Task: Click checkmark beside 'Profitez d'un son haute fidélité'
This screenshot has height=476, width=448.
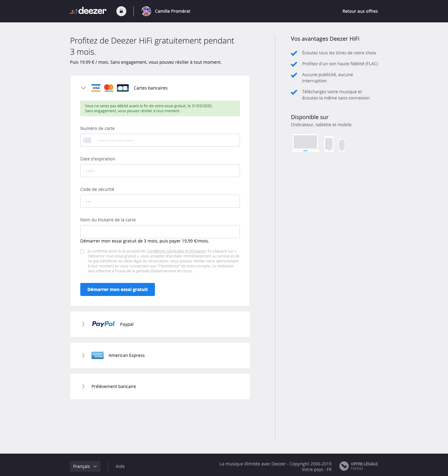Action: coord(294,64)
